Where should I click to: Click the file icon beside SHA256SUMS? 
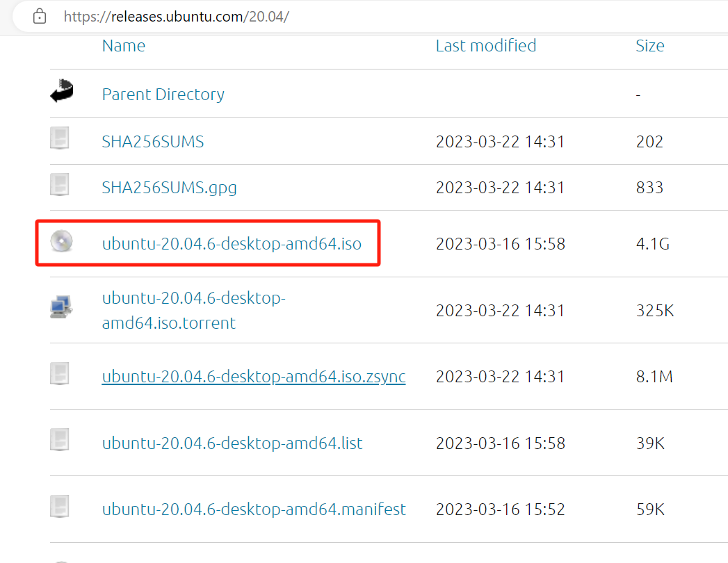point(59,138)
